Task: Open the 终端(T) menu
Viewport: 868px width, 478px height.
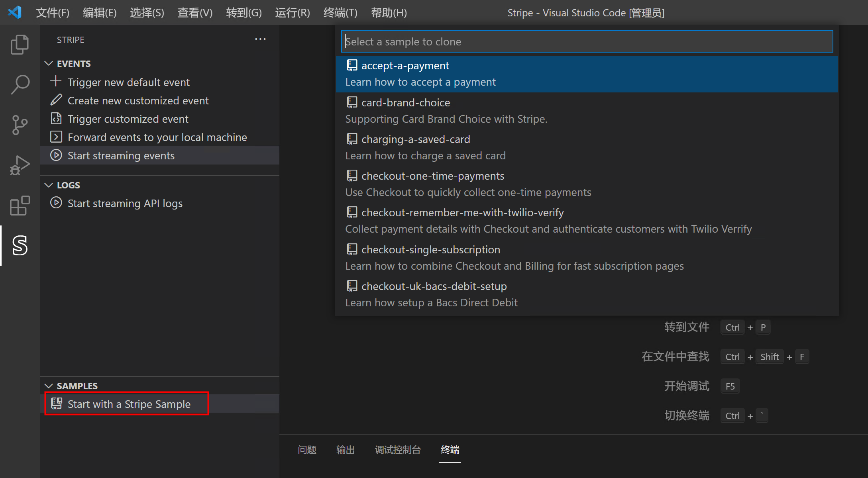Action: (x=340, y=13)
